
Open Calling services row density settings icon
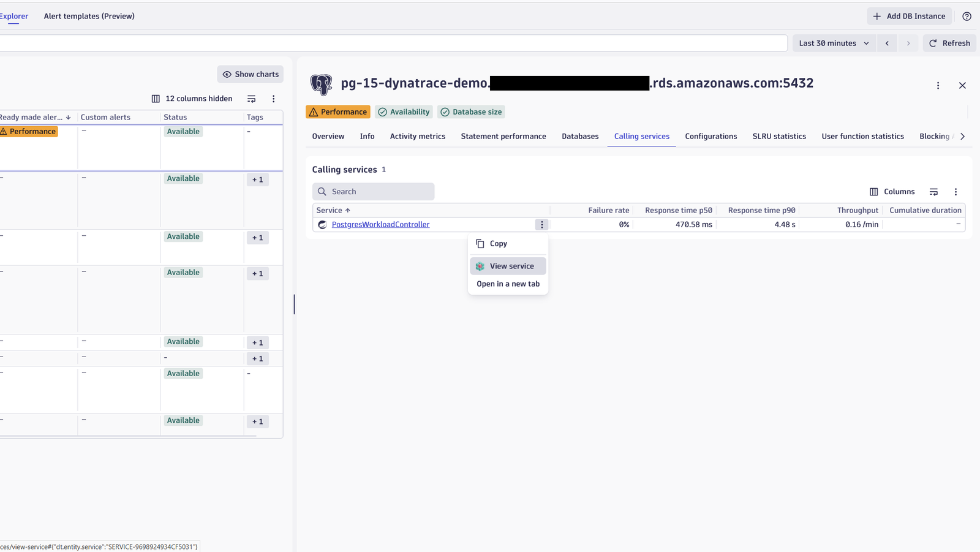[933, 192]
